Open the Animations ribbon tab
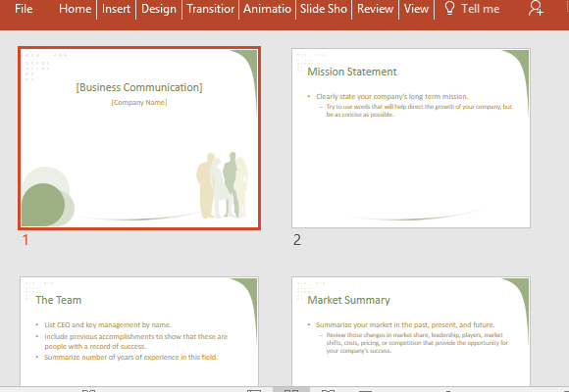This screenshot has height=392, width=569. tap(267, 9)
